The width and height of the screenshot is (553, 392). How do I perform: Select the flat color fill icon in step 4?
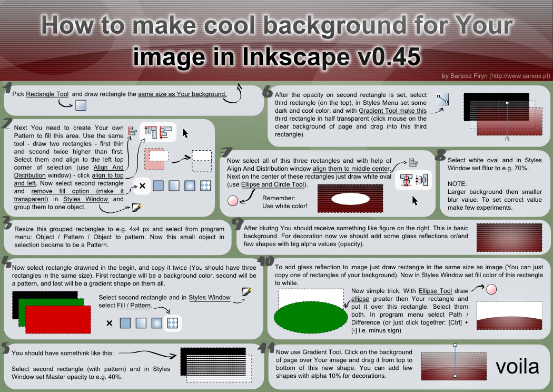pos(125,322)
